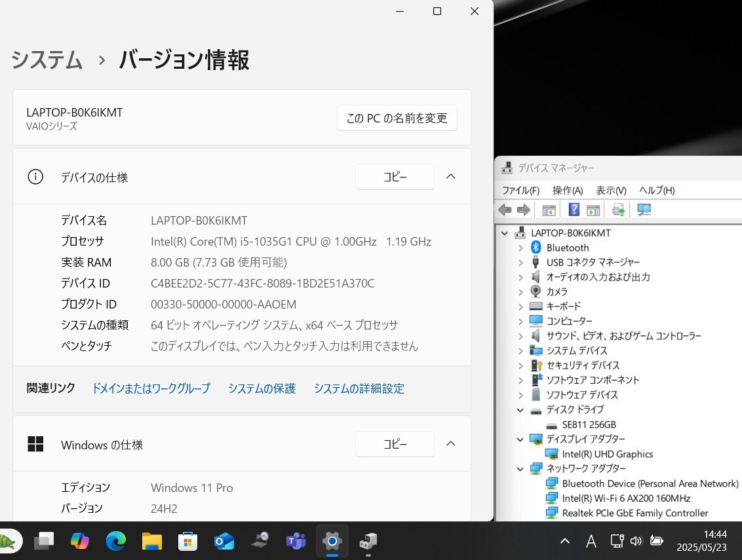Viewport: 742px width, 560px height.
Task: Click the IME input mode A indicator
Action: [x=591, y=541]
